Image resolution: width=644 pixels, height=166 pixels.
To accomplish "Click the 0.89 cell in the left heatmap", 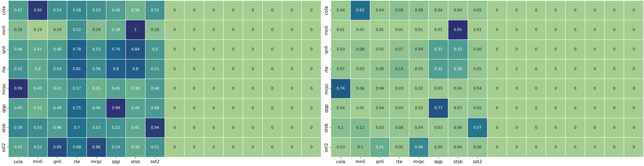I will [57, 147].
